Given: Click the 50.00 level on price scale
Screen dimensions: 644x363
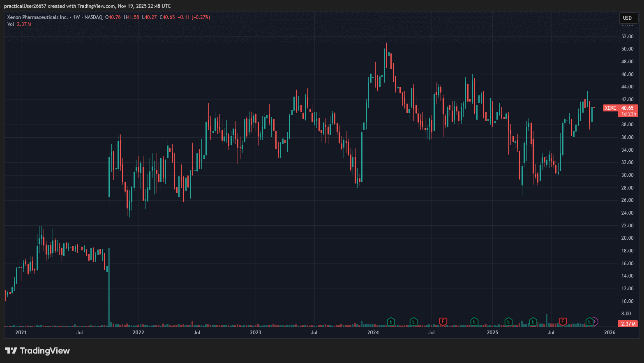Looking at the screenshot, I should tap(627, 49).
